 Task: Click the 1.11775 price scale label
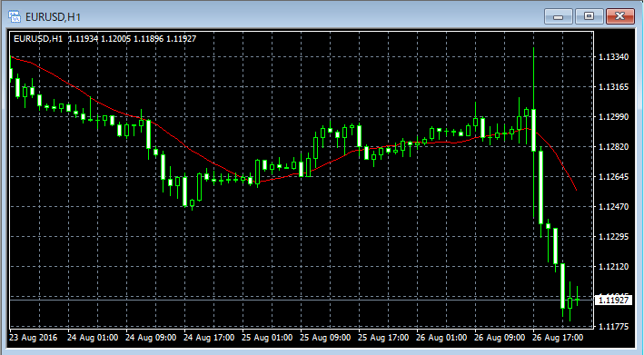click(x=614, y=326)
